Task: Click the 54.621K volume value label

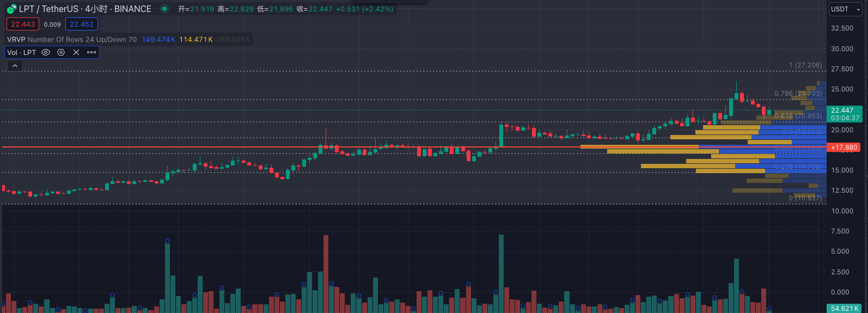Action: (844, 309)
